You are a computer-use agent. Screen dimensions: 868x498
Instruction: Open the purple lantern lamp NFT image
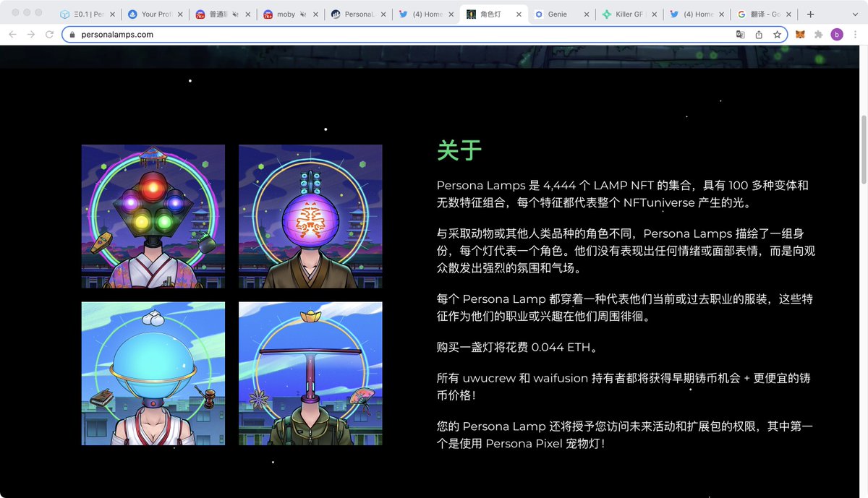[x=310, y=216]
